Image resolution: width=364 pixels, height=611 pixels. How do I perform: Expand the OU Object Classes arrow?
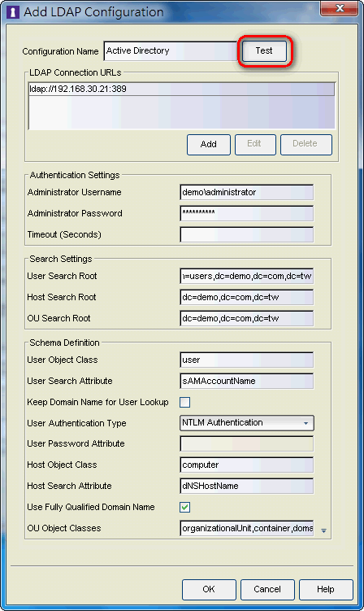click(x=323, y=530)
